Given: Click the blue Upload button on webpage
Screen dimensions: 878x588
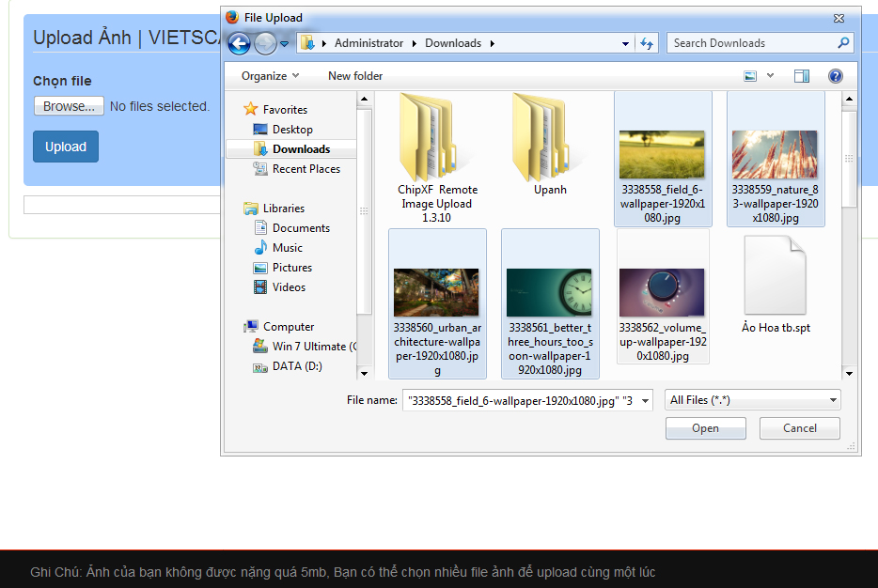Looking at the screenshot, I should pos(66,147).
